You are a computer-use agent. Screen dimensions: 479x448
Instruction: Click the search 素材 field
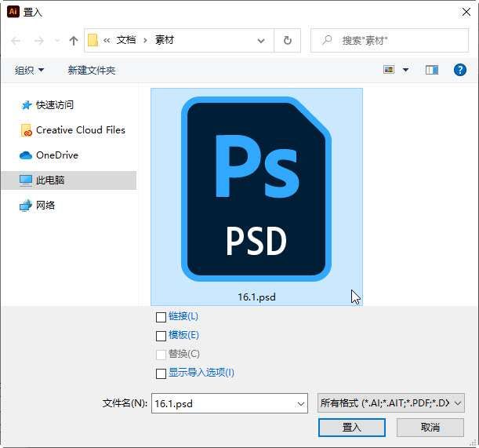(389, 40)
